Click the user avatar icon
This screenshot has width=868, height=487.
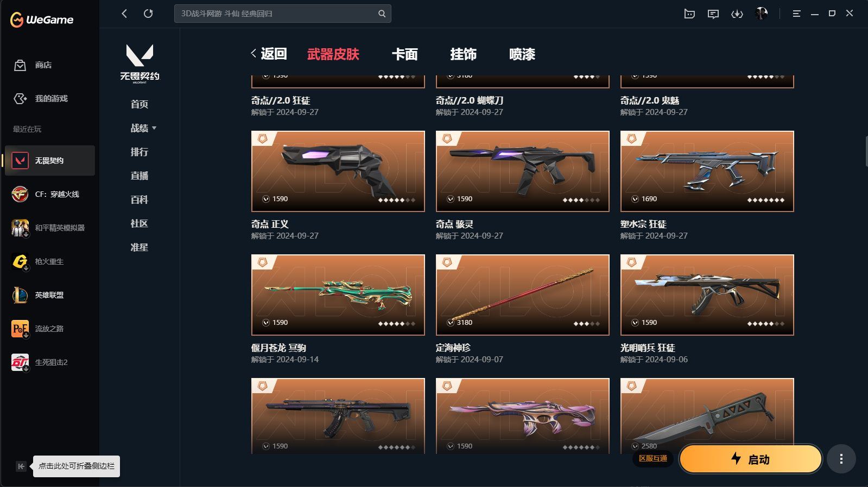(x=761, y=14)
